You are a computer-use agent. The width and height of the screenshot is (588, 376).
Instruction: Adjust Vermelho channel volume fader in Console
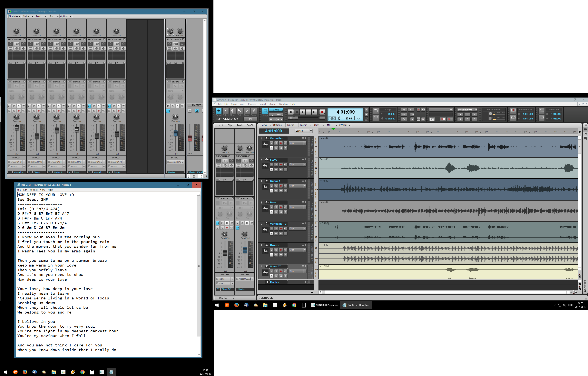click(17, 127)
